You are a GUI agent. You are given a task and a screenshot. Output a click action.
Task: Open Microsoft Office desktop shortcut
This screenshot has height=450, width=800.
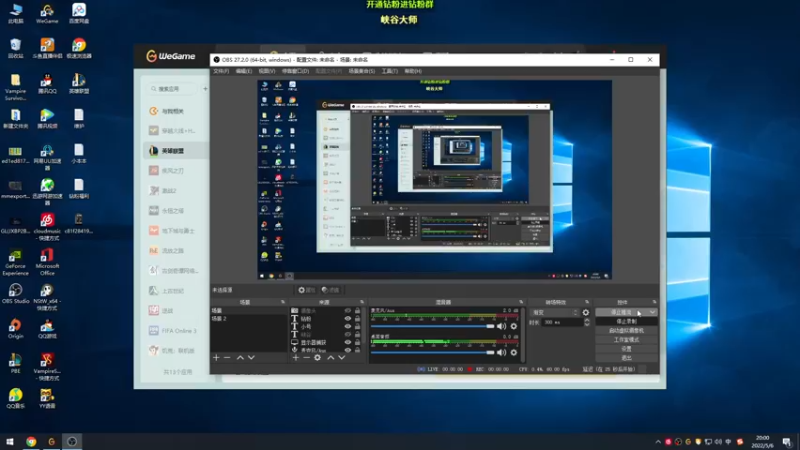tap(47, 262)
